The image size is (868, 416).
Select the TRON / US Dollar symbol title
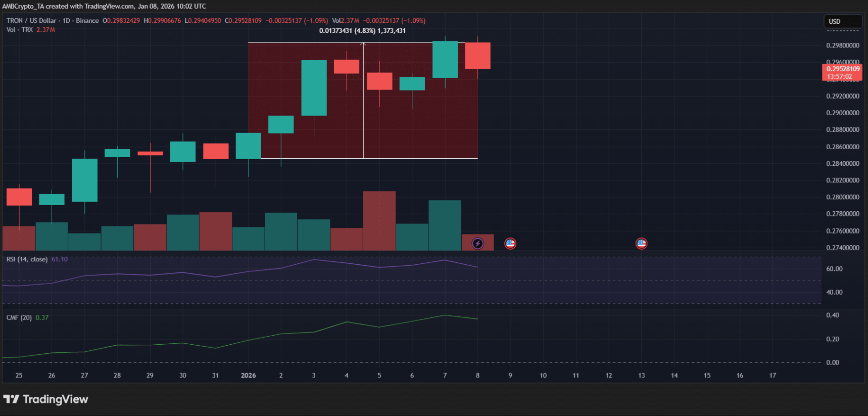(x=31, y=21)
